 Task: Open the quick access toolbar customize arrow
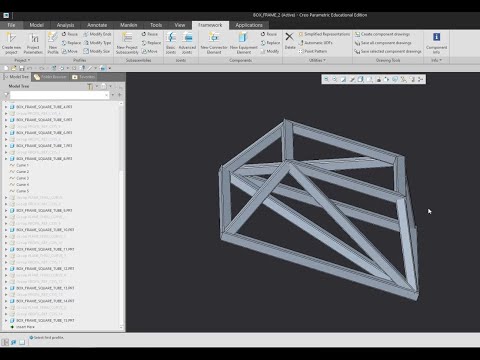click(110, 68)
